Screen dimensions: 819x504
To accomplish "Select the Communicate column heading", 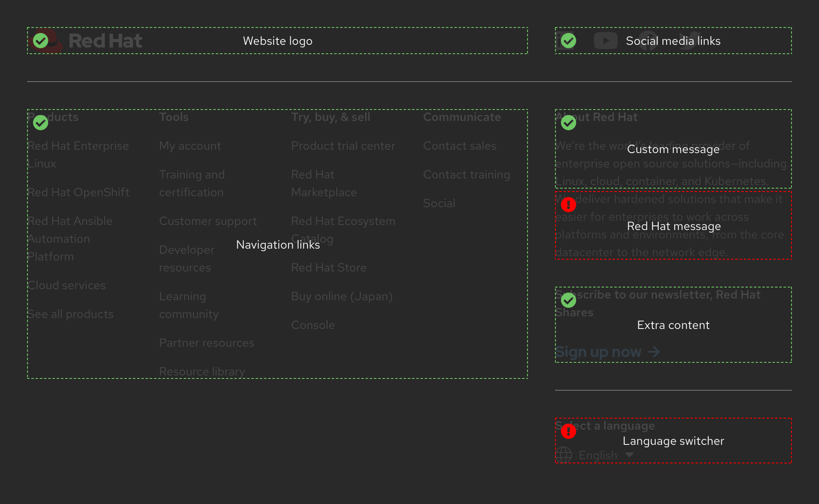I will (x=462, y=117).
